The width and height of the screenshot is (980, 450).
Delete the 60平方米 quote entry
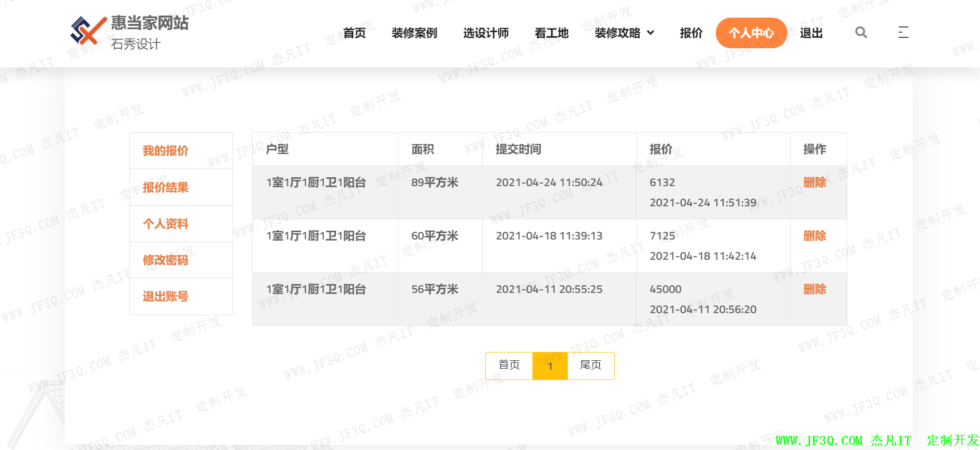click(814, 236)
